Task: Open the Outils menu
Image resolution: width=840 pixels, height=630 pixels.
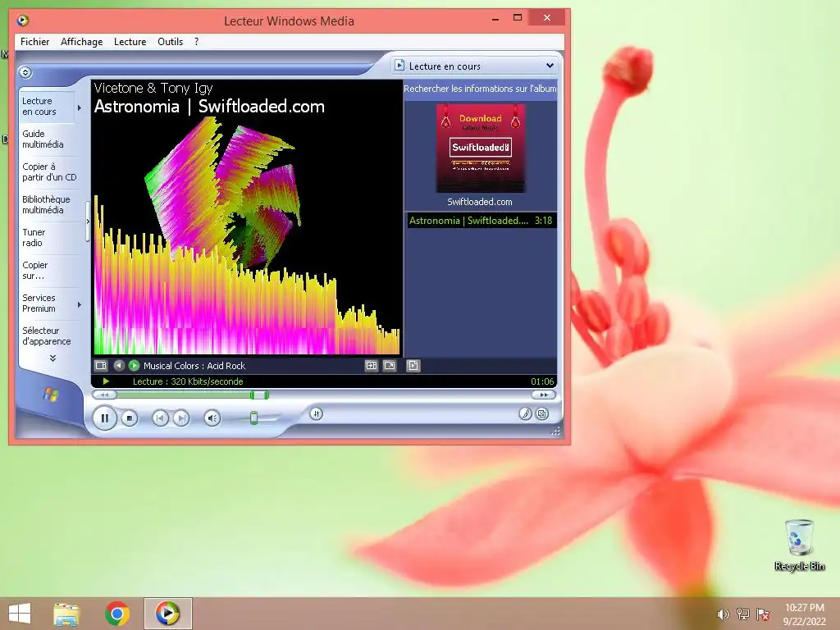Action: (171, 42)
